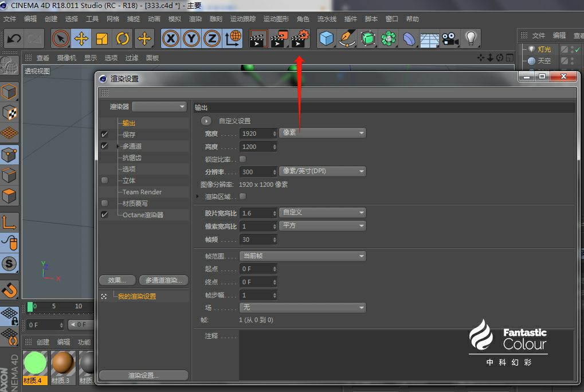Viewport: 584px width, 392px height.
Task: Add a Cube primitive object
Action: 326,38
